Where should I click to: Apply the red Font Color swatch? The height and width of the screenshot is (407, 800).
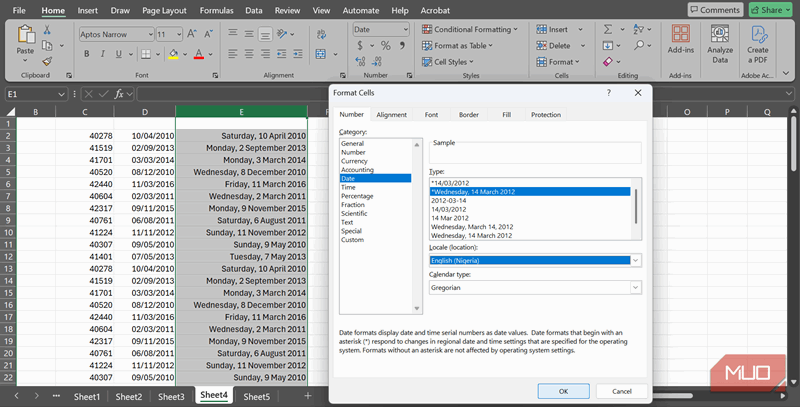pos(199,54)
